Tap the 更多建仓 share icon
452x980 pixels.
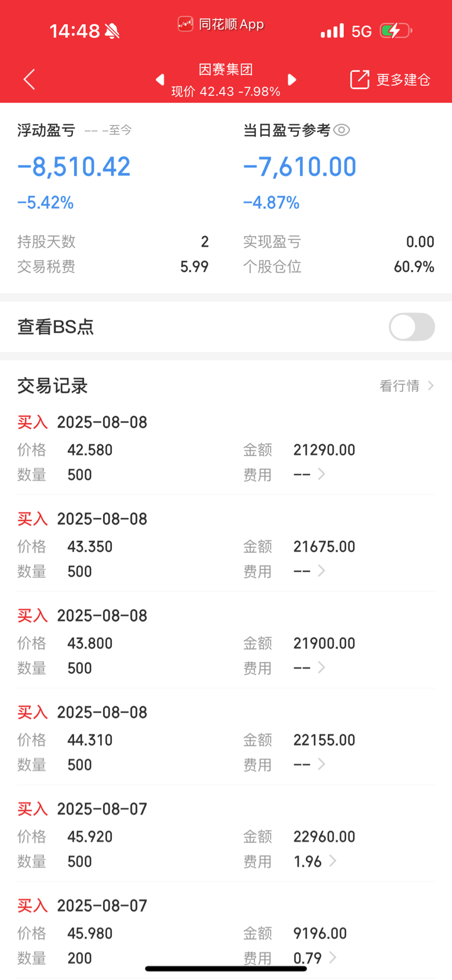(360, 79)
